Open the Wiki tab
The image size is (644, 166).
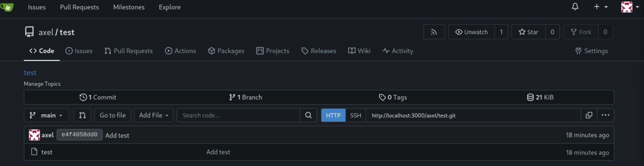coord(359,51)
